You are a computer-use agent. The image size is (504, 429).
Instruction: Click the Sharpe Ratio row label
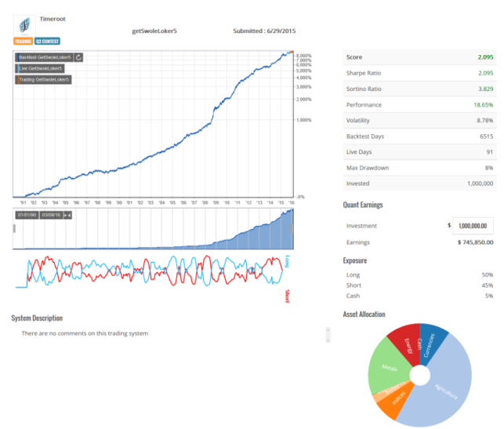click(x=364, y=73)
